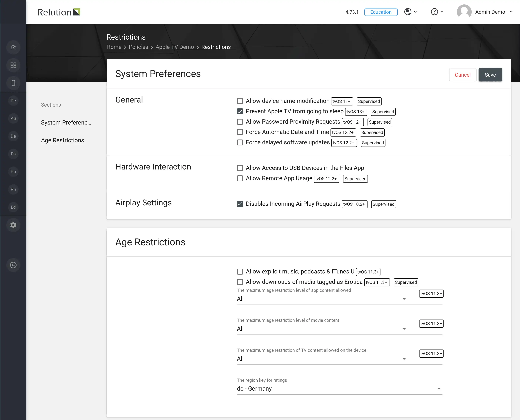This screenshot has width=520, height=420.
Task: Uncheck Prevent Apple TV from going to sleep
Action: (x=240, y=111)
